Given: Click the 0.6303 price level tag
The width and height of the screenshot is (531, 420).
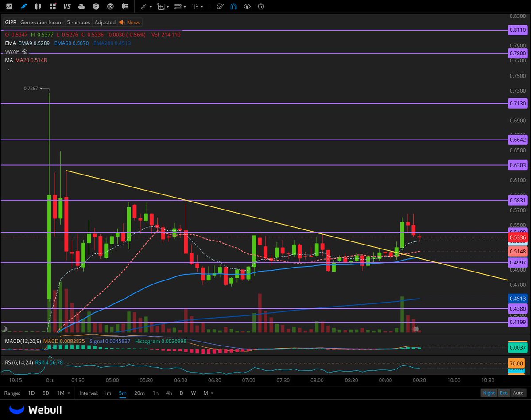Looking at the screenshot, I should pos(518,165).
